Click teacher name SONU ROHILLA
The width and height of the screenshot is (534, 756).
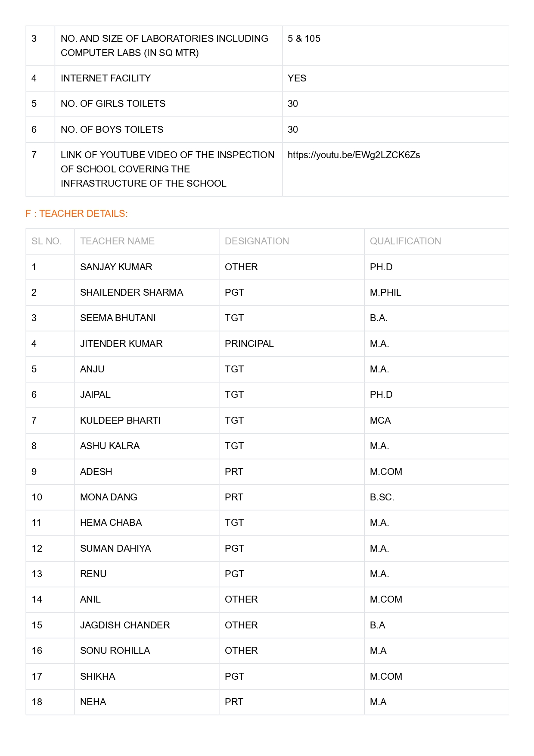[x=115, y=651]
